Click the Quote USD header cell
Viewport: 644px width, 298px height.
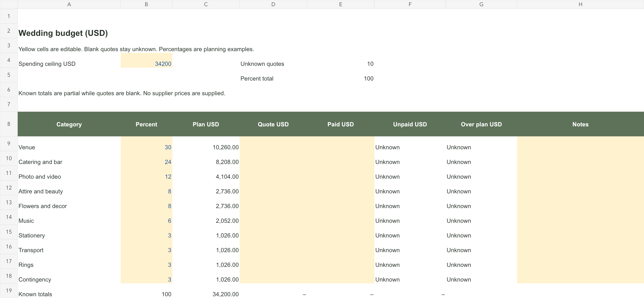click(273, 124)
